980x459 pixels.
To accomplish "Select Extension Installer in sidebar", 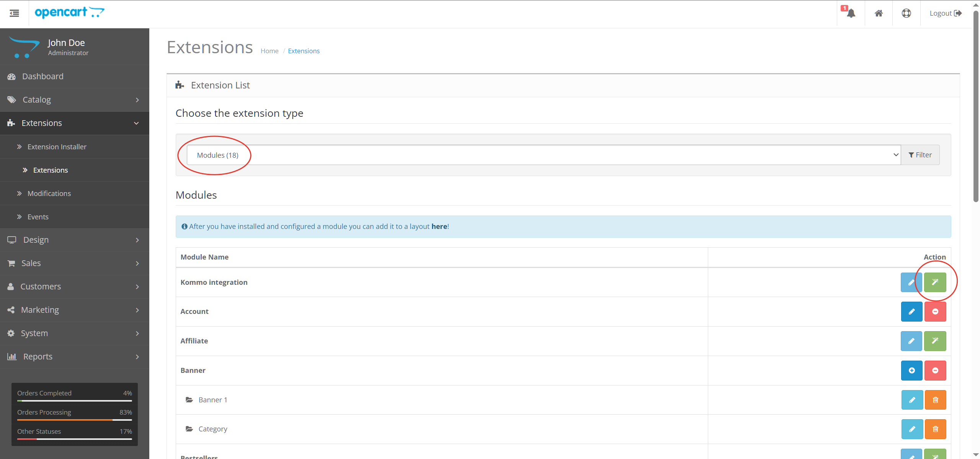I will coord(57,146).
